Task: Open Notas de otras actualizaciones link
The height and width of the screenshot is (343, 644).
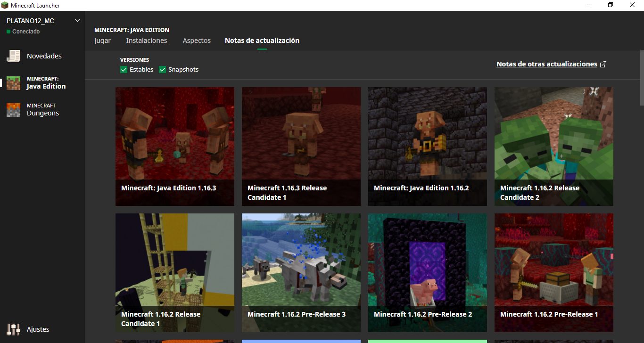Action: tap(546, 64)
